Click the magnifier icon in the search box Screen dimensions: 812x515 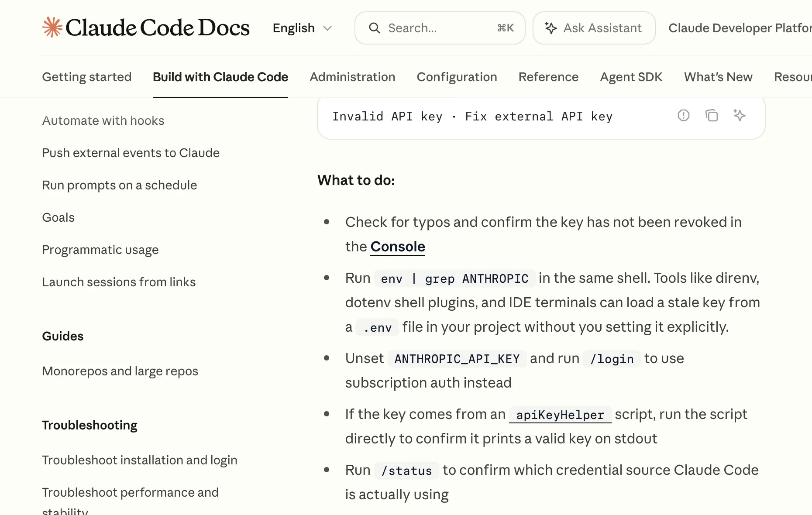375,28
